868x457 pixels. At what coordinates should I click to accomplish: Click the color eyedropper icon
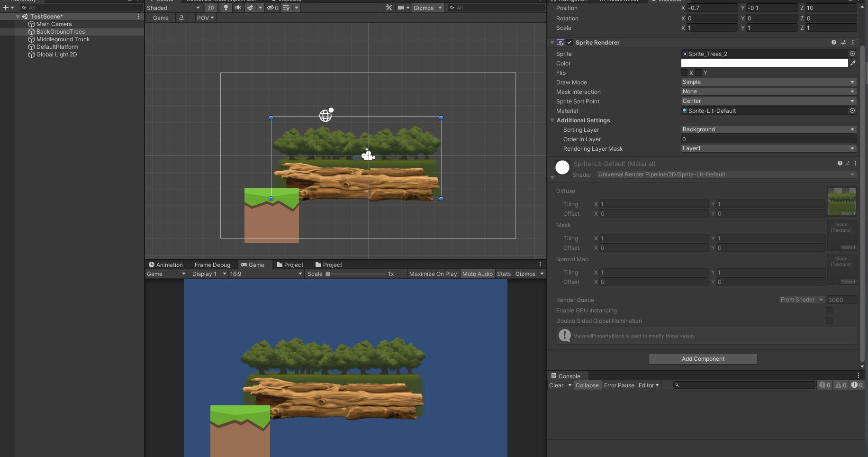[853, 63]
